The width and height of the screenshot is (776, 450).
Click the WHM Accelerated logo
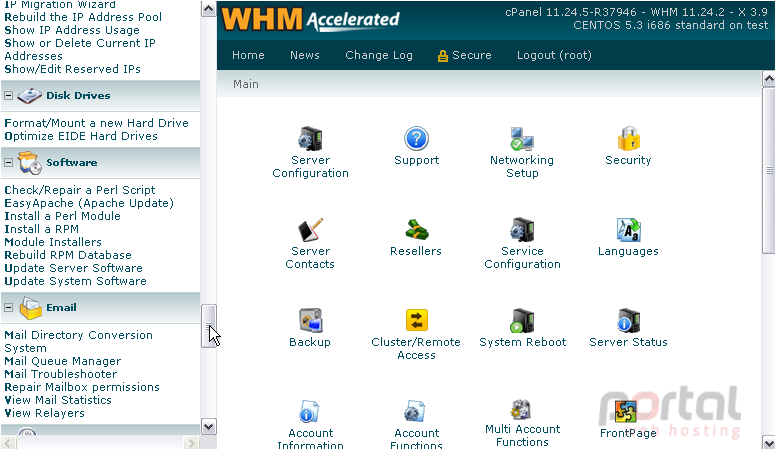[310, 20]
